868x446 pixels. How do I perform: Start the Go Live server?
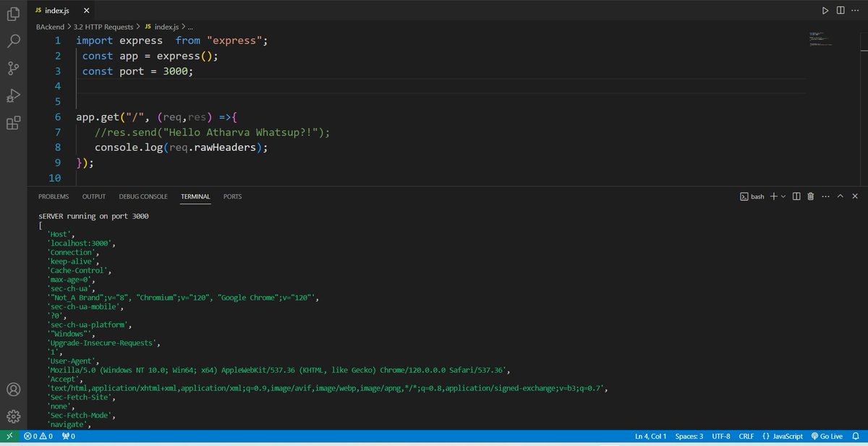pyautogui.click(x=826, y=436)
